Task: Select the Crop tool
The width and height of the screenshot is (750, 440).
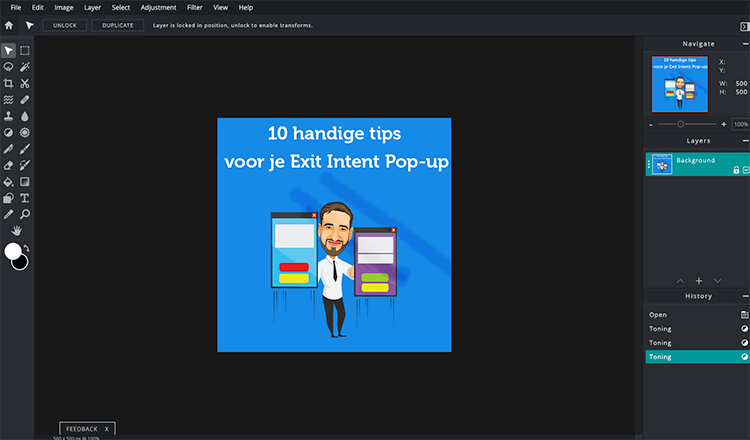Action: (9, 83)
